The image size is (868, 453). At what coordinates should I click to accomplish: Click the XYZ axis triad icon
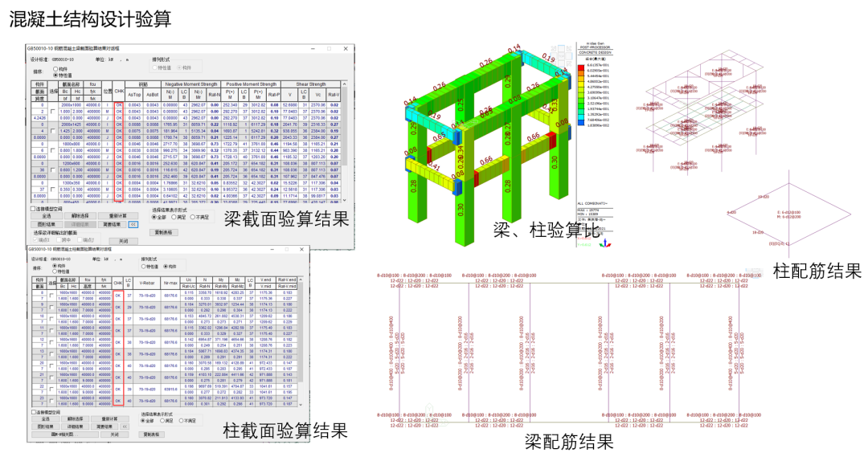coord(605,243)
